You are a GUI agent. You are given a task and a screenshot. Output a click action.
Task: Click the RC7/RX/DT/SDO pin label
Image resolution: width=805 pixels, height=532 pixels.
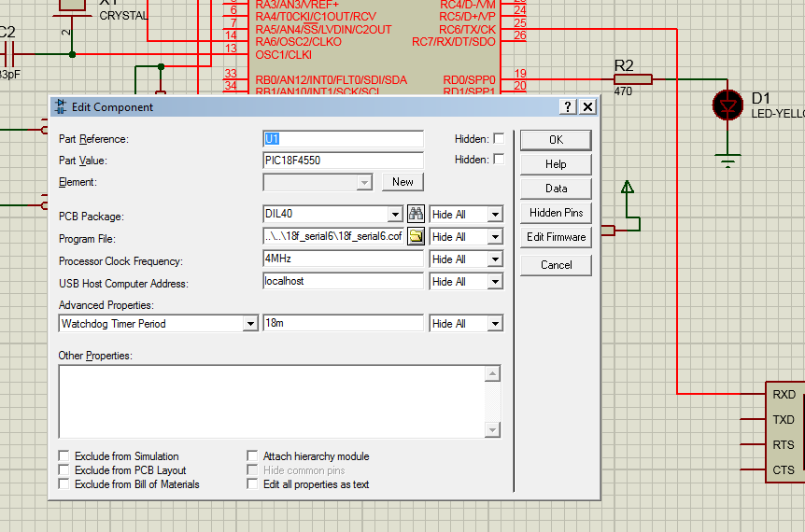point(453,42)
